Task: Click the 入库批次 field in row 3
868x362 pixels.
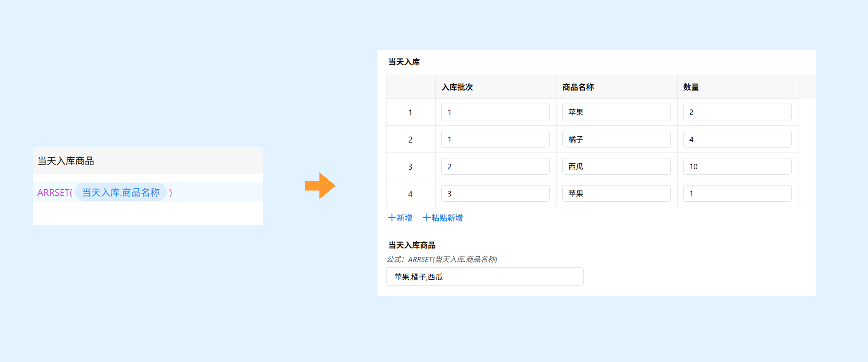Action: (495, 167)
